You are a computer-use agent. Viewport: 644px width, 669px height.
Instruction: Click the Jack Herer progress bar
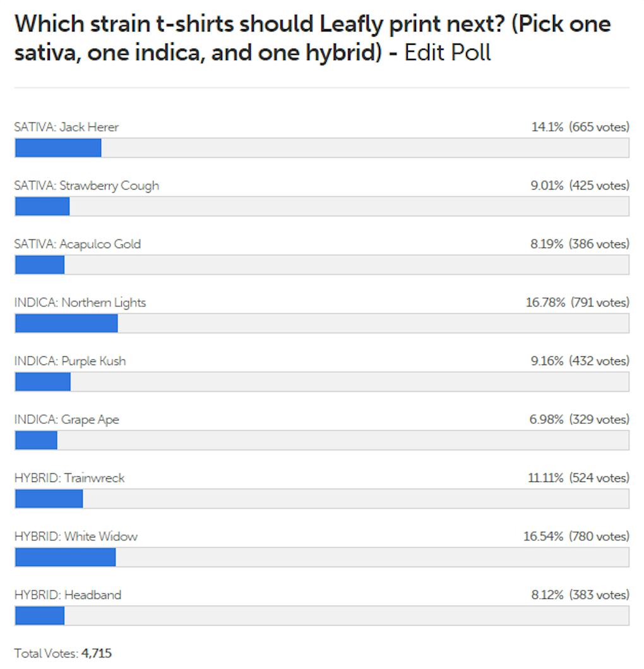coord(321,148)
